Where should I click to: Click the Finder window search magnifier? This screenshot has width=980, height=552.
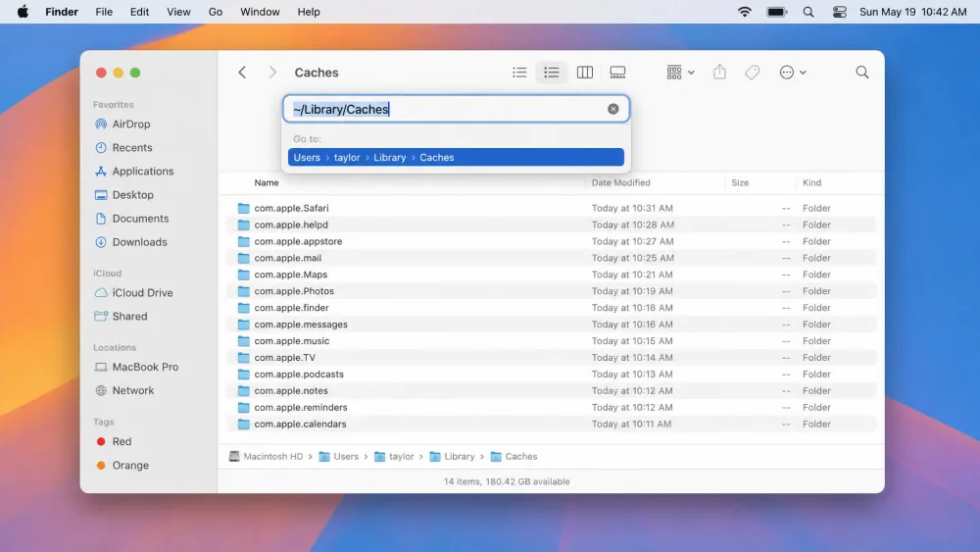pos(862,73)
